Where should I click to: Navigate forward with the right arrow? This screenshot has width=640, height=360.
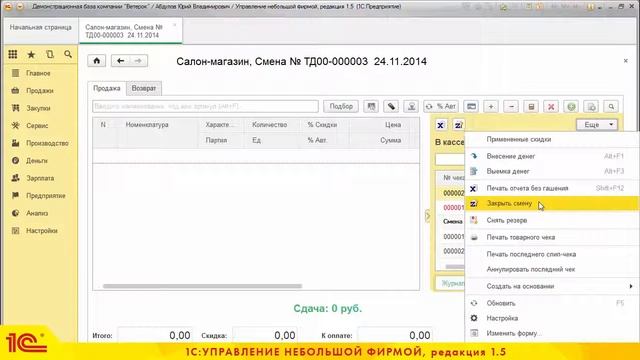pyautogui.click(x=138, y=61)
